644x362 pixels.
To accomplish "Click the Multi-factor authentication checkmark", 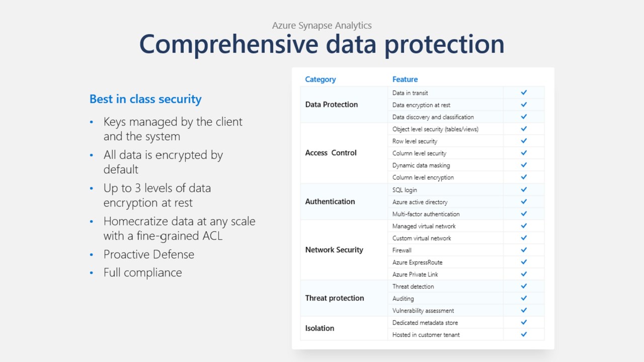I will [524, 214].
